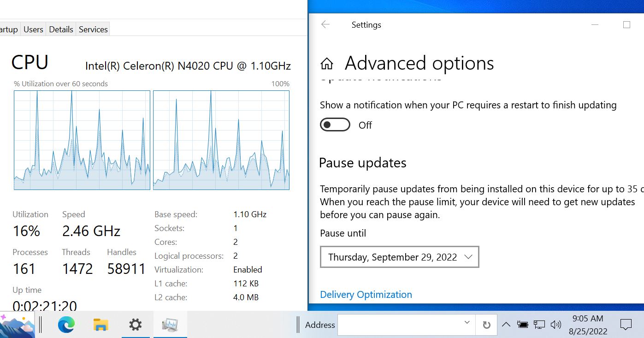The width and height of the screenshot is (644, 338).
Task: Click inside the Address input field
Action: (399, 325)
